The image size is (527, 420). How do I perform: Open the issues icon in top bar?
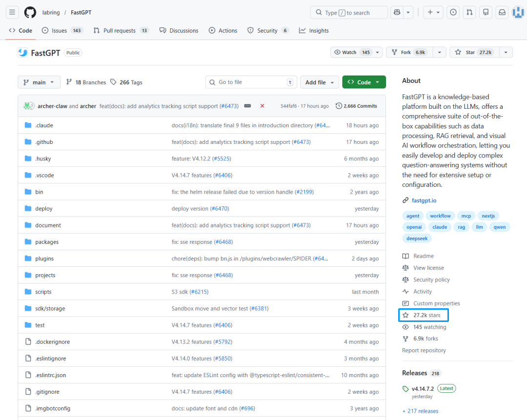click(453, 12)
